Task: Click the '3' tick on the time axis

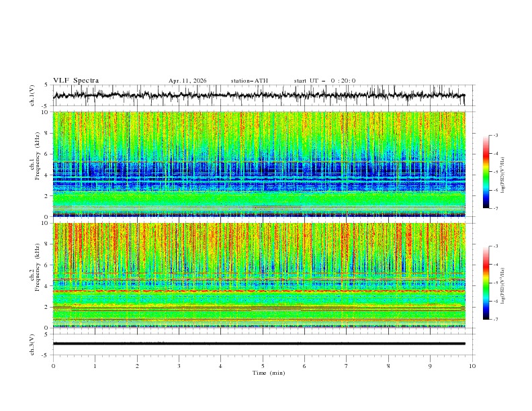Action: [179, 366]
